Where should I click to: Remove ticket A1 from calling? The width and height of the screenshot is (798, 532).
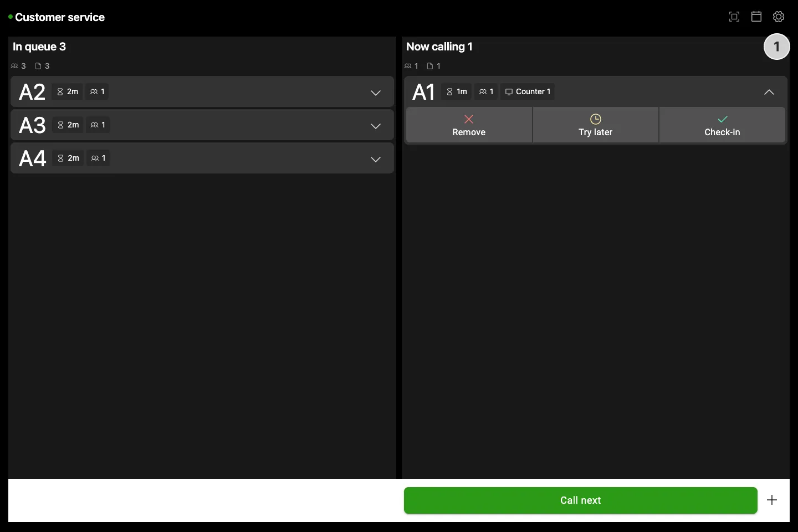[469, 125]
